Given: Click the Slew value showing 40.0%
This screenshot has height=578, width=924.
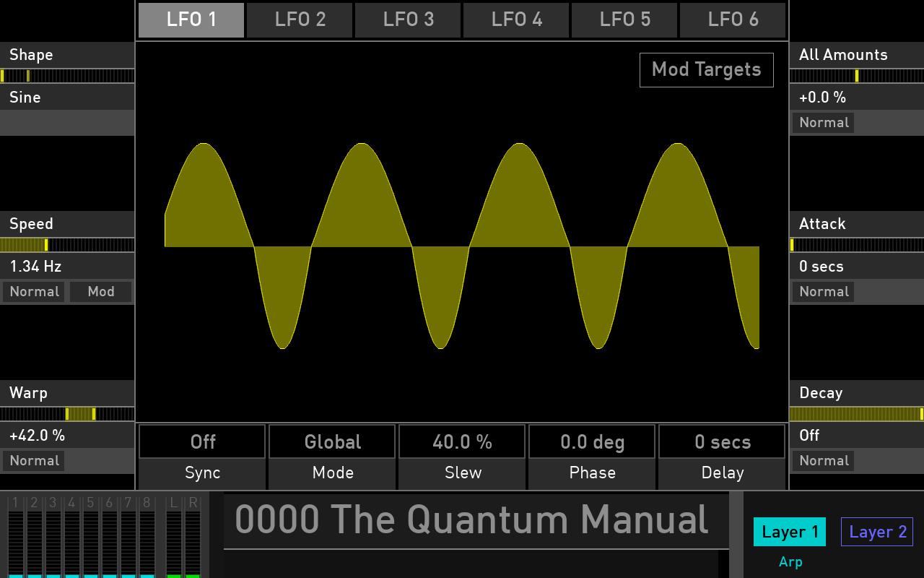Looking at the screenshot, I should click(462, 441).
